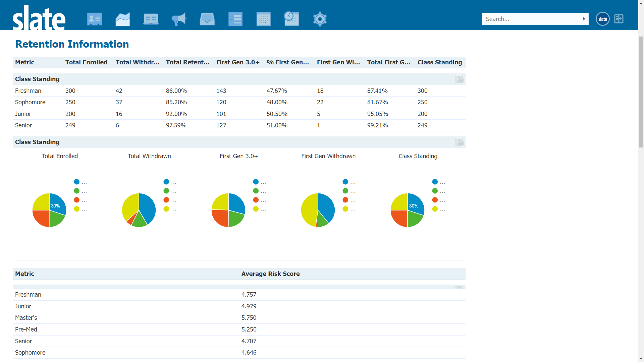Open the Inbox tray icon

[207, 19]
